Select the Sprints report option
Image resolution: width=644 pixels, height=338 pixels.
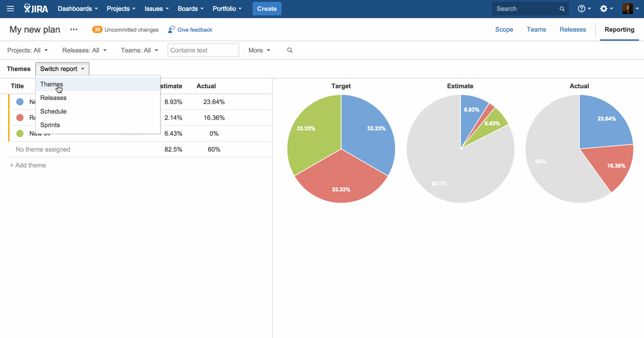pos(50,125)
